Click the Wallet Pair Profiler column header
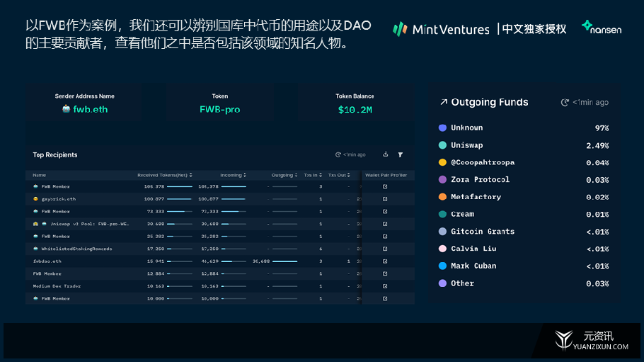Image resolution: width=644 pixels, height=362 pixels. 386,175
